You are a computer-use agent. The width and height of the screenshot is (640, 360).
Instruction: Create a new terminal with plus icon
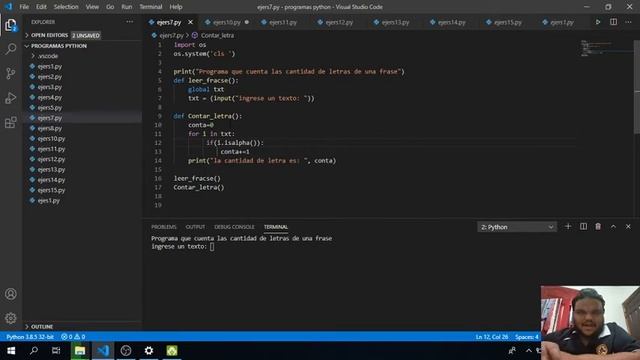coord(568,227)
